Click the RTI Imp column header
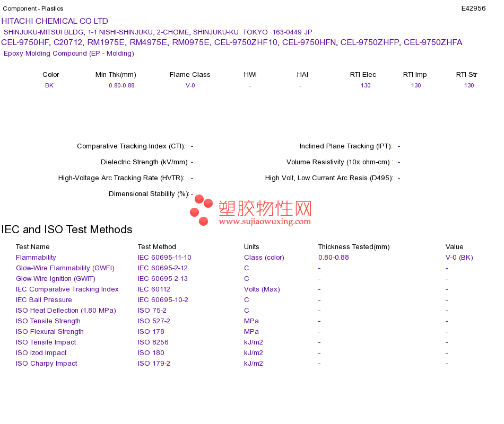Viewport: 504px width, 424px height. [x=415, y=75]
